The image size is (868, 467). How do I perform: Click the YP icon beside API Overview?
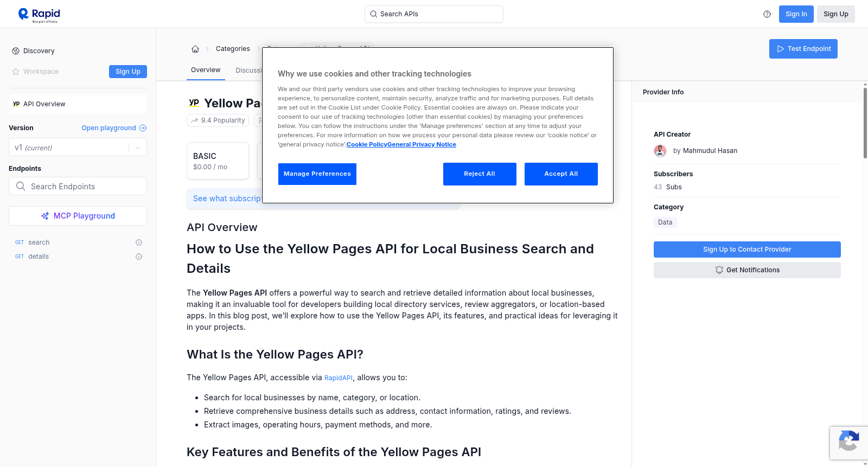(16, 104)
